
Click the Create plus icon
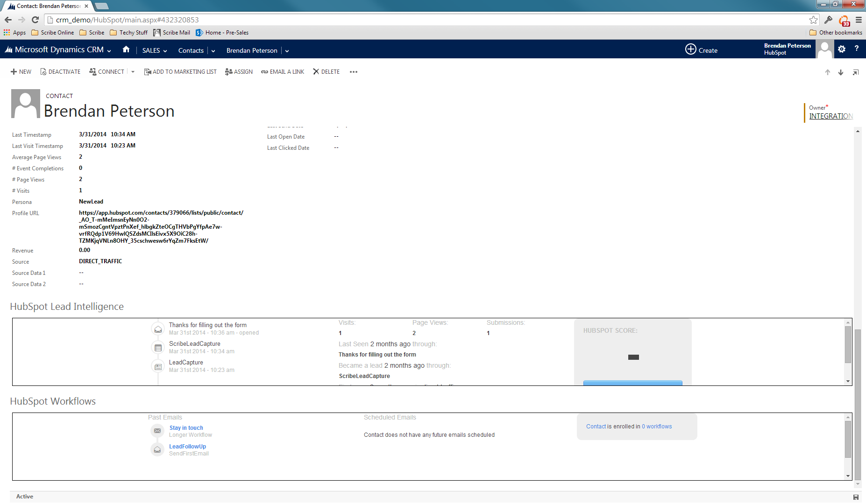pyautogui.click(x=690, y=49)
